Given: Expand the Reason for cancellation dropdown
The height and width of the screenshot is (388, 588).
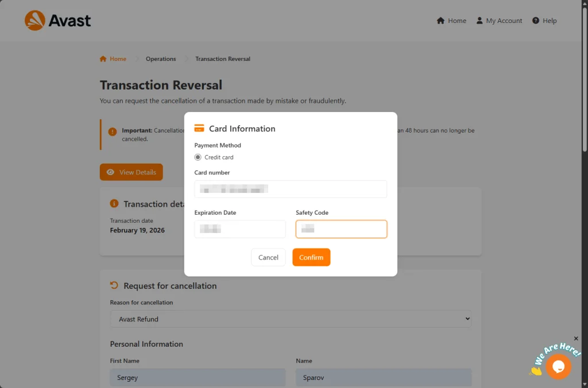Looking at the screenshot, I should click(291, 319).
